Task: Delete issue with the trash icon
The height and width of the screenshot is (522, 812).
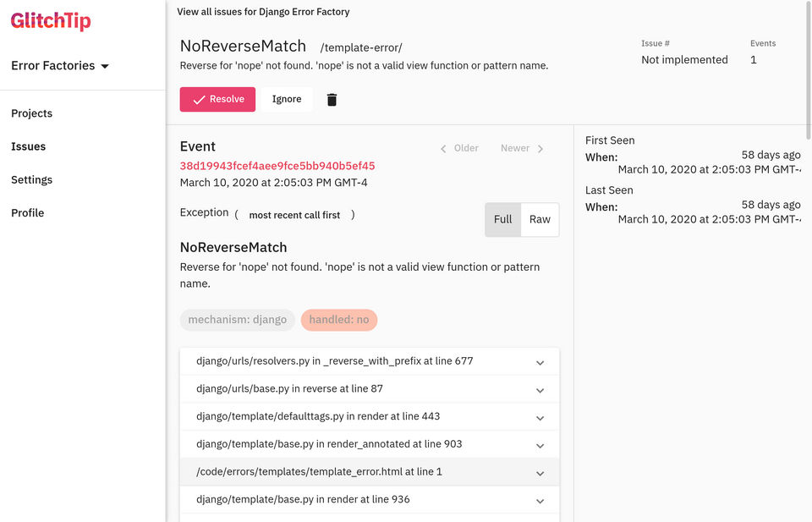Action: 332,100
